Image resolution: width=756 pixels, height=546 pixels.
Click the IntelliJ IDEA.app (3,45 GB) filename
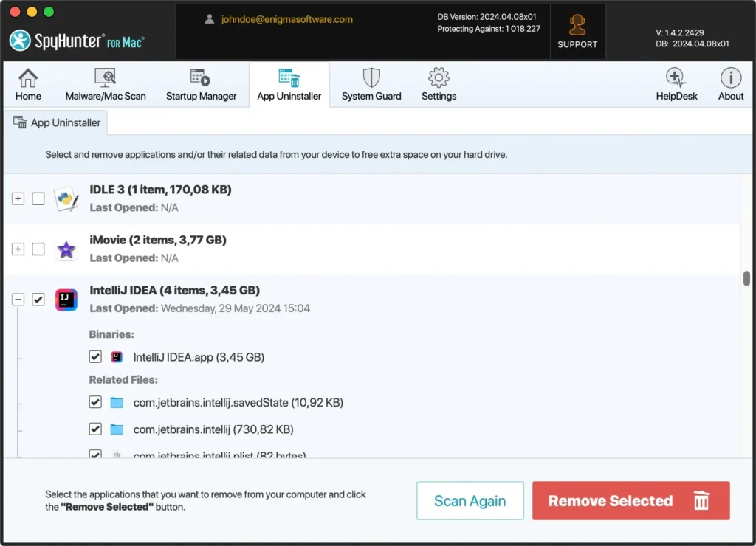tap(199, 357)
